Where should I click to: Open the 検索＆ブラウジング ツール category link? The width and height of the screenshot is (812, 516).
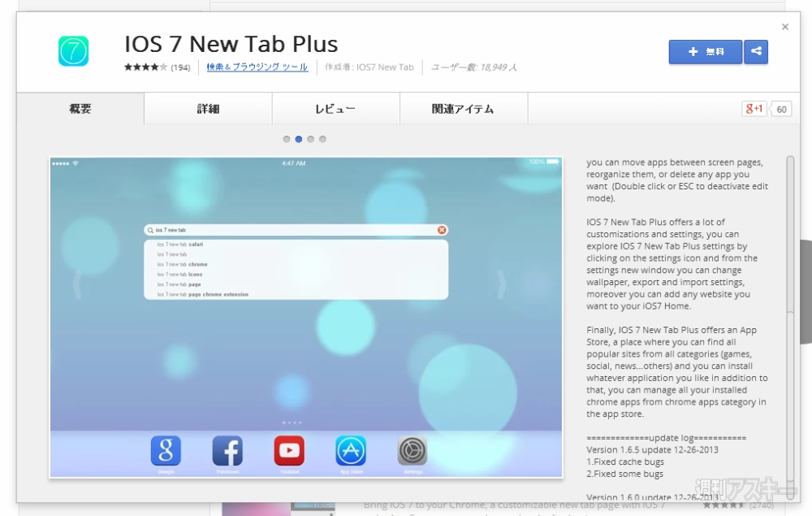point(257,67)
